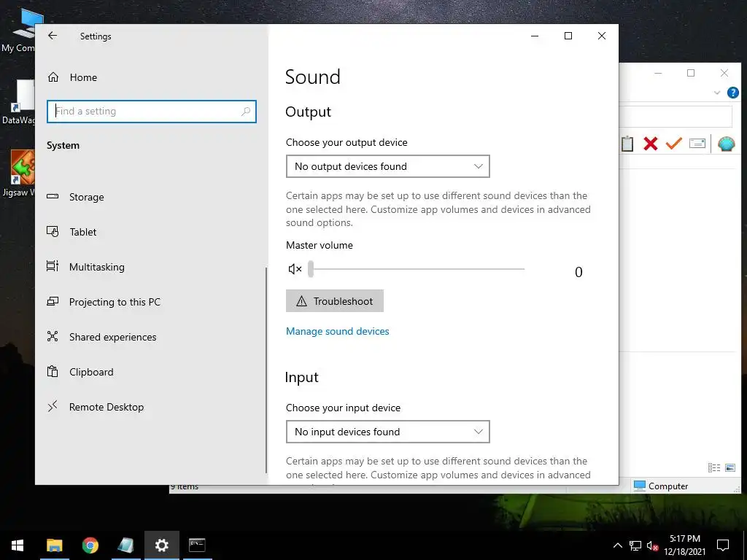Image resolution: width=747 pixels, height=560 pixels.
Task: Expand the input device dropdown
Action: [x=388, y=432]
